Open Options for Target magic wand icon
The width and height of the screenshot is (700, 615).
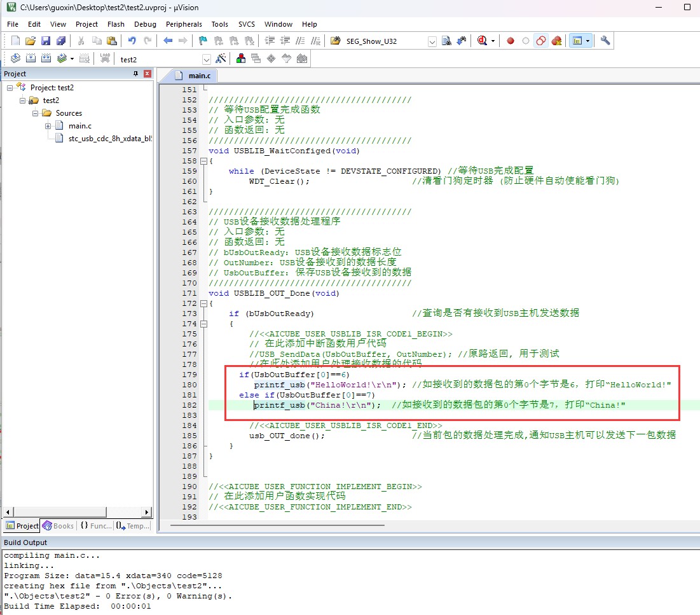[x=221, y=59]
